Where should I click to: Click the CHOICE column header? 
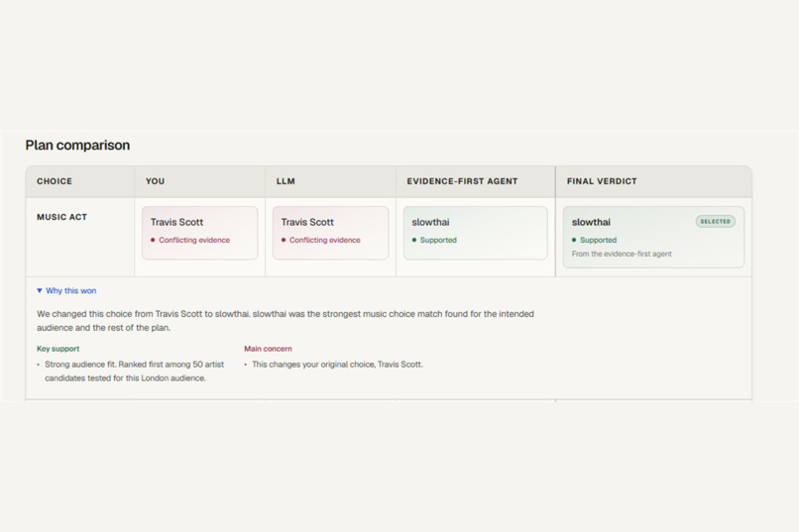55,181
